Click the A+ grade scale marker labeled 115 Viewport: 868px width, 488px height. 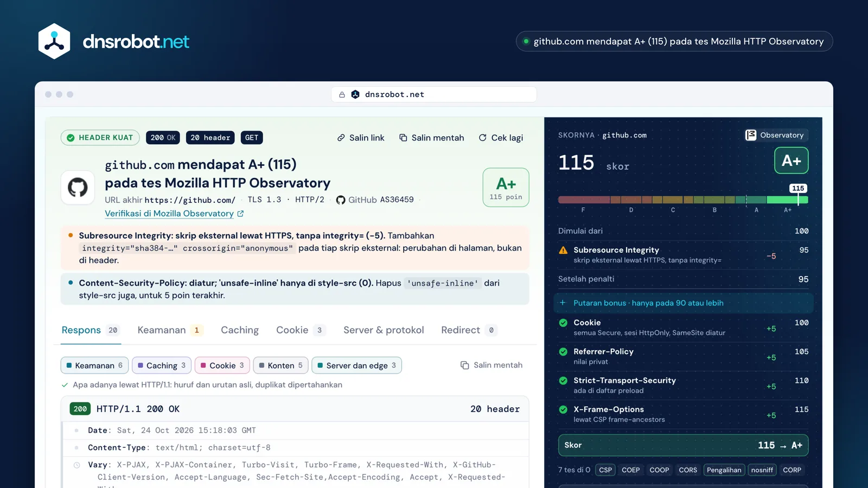(x=798, y=188)
